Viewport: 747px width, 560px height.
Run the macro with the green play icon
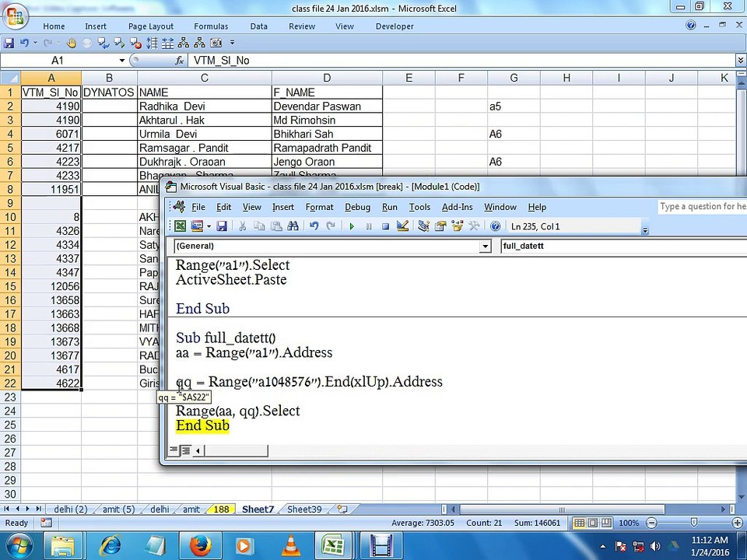coord(352,226)
